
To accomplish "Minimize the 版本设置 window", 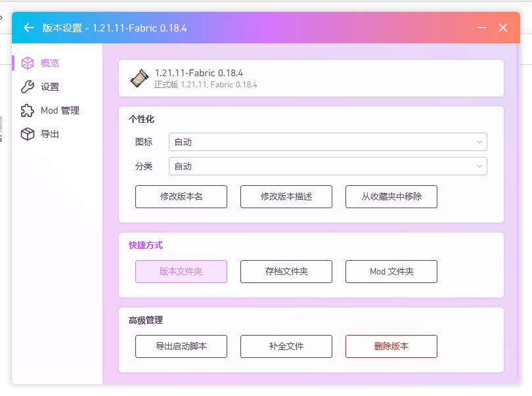I will (482, 28).
